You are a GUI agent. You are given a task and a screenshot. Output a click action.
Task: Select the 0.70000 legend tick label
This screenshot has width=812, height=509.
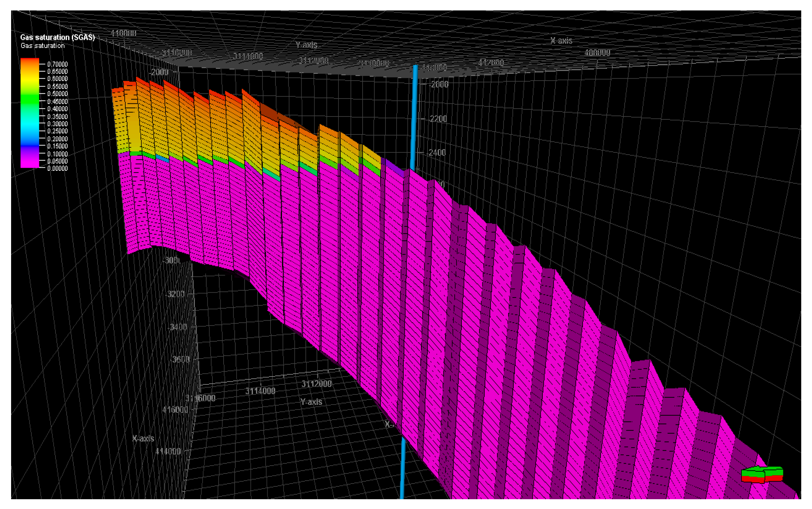[57, 64]
